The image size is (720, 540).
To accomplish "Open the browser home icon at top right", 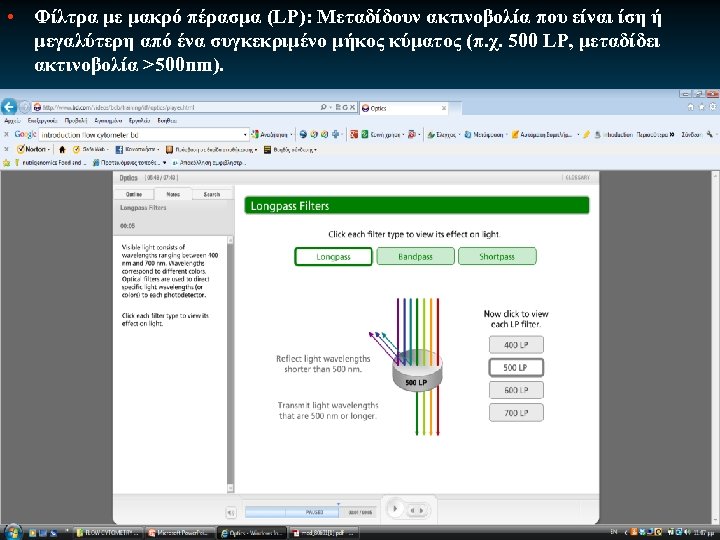I will click(691, 107).
